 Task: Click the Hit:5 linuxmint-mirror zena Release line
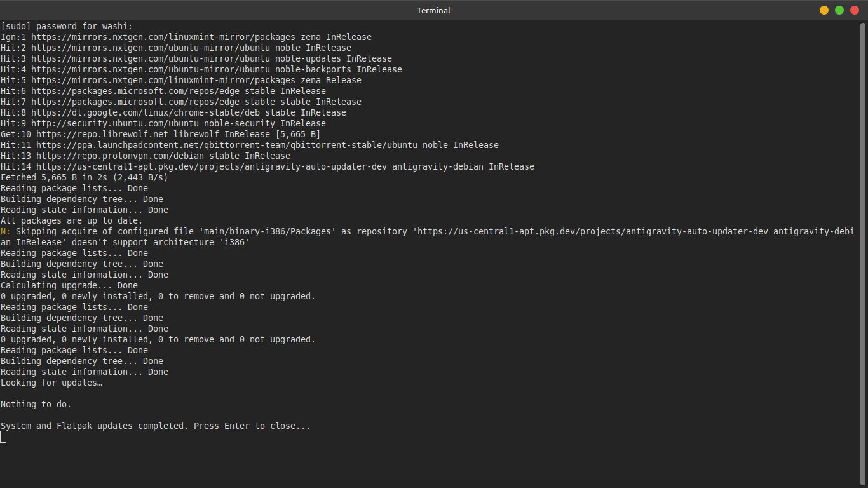(x=181, y=80)
